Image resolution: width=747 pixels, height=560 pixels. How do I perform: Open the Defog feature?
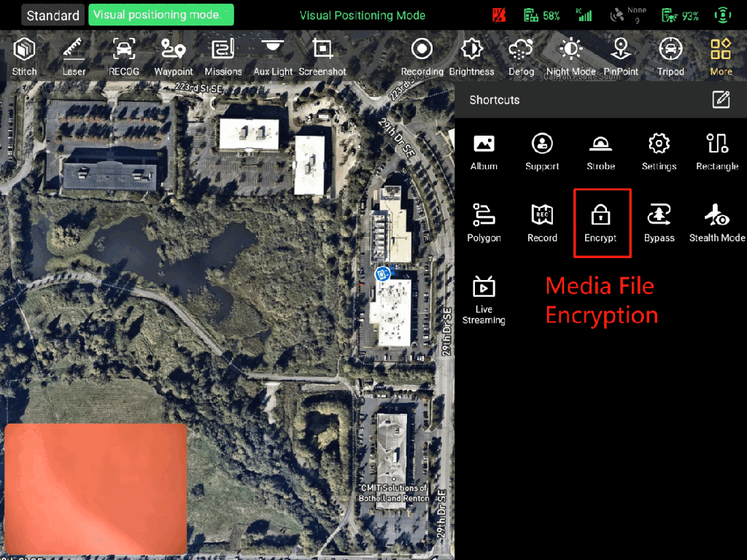click(521, 57)
